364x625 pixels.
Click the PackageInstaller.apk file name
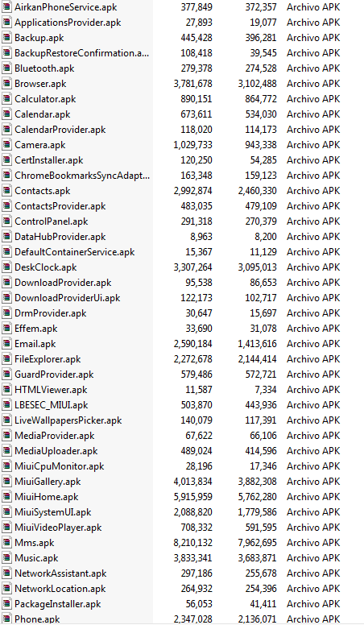point(58,604)
